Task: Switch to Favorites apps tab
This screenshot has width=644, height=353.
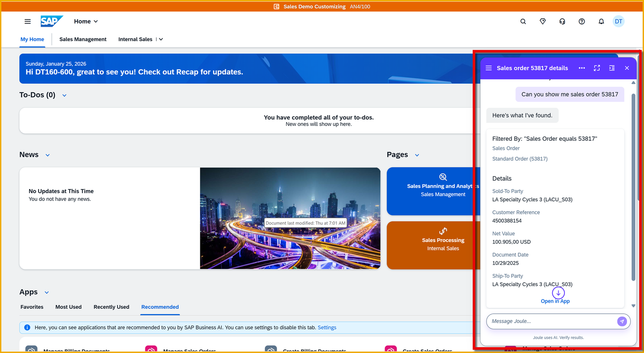Action: click(32, 307)
